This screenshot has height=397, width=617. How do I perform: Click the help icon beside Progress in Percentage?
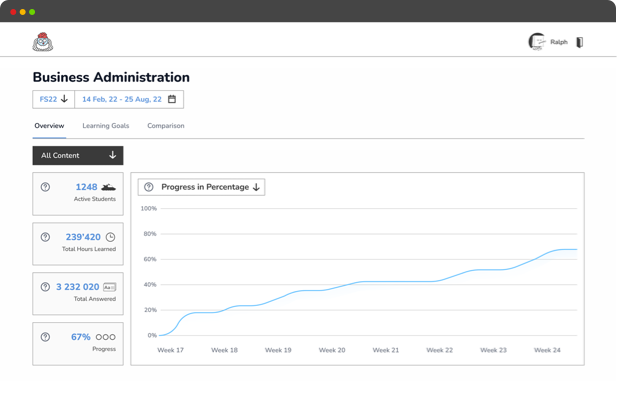pos(148,187)
